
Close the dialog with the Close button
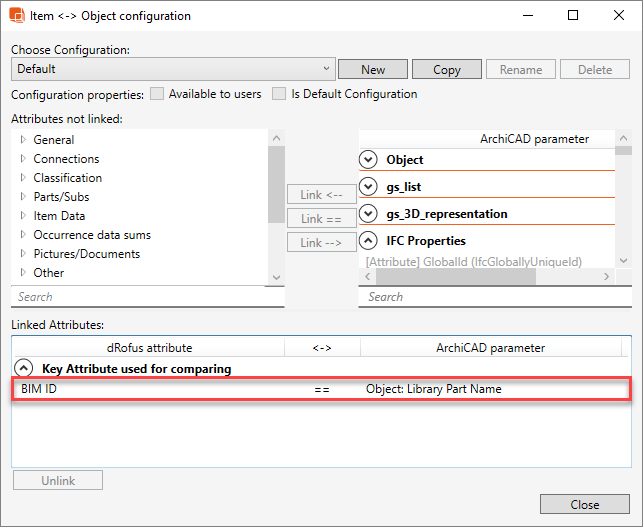click(x=584, y=505)
